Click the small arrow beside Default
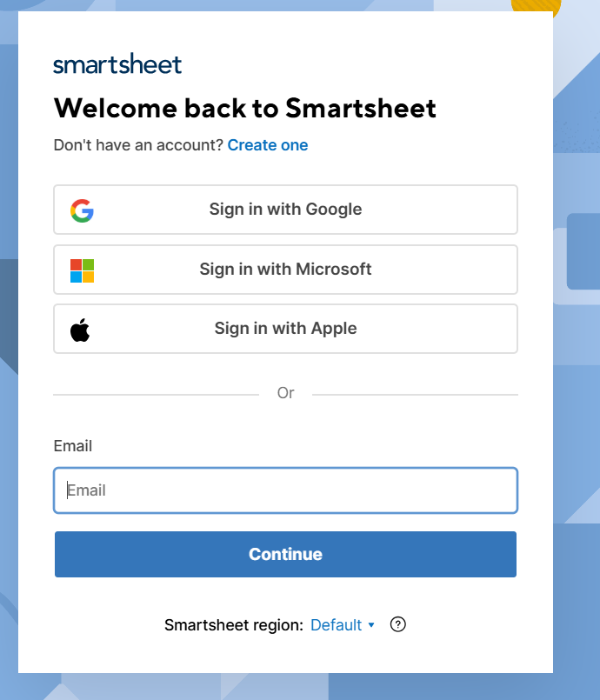Screen dimensions: 600x700 coord(371,625)
